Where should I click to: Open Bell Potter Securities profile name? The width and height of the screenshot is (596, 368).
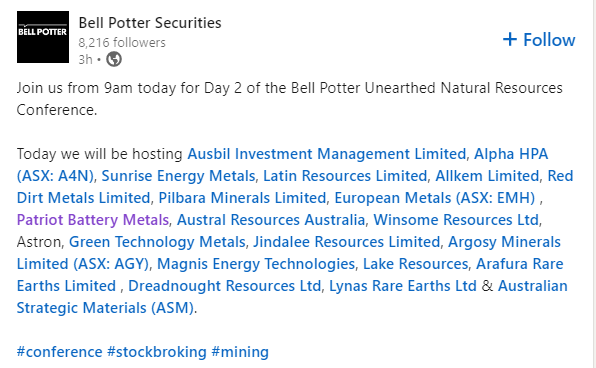click(150, 23)
